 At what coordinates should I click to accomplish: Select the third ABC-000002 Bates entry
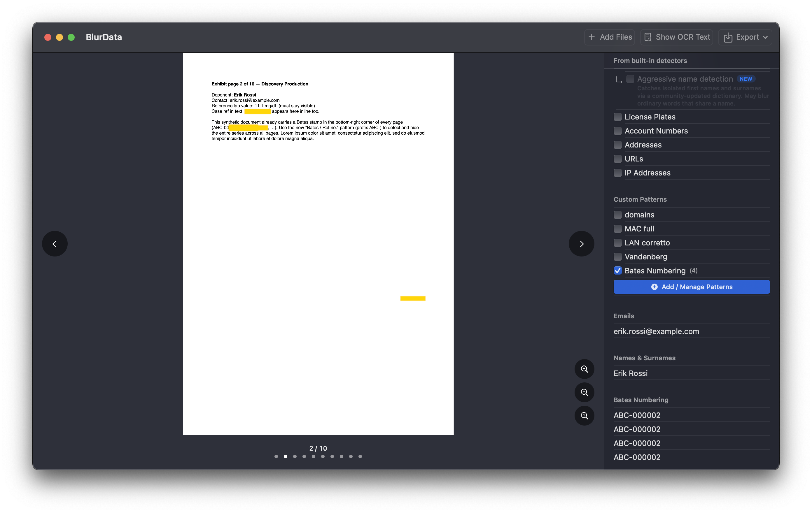pos(691,443)
